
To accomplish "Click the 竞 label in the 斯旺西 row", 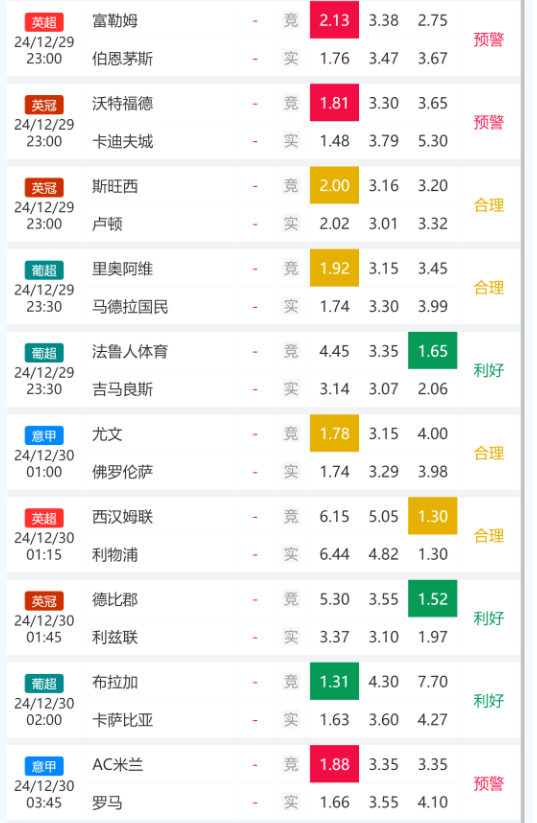I will click(291, 186).
